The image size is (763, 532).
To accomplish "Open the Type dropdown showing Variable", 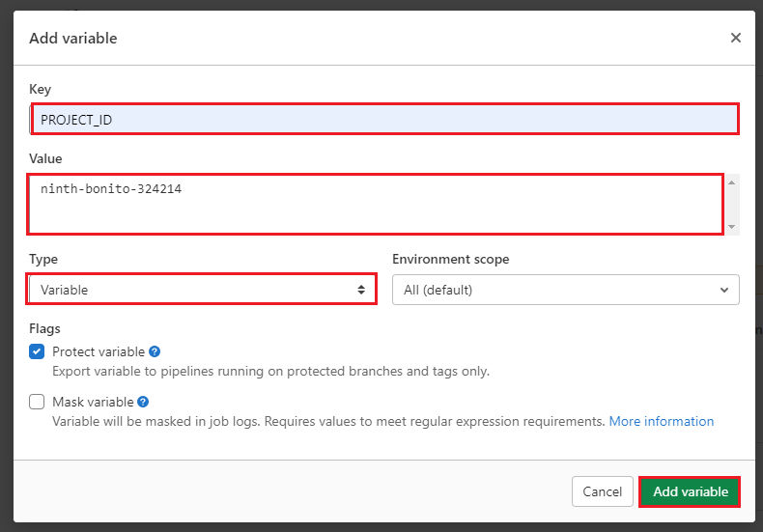I will [x=201, y=290].
